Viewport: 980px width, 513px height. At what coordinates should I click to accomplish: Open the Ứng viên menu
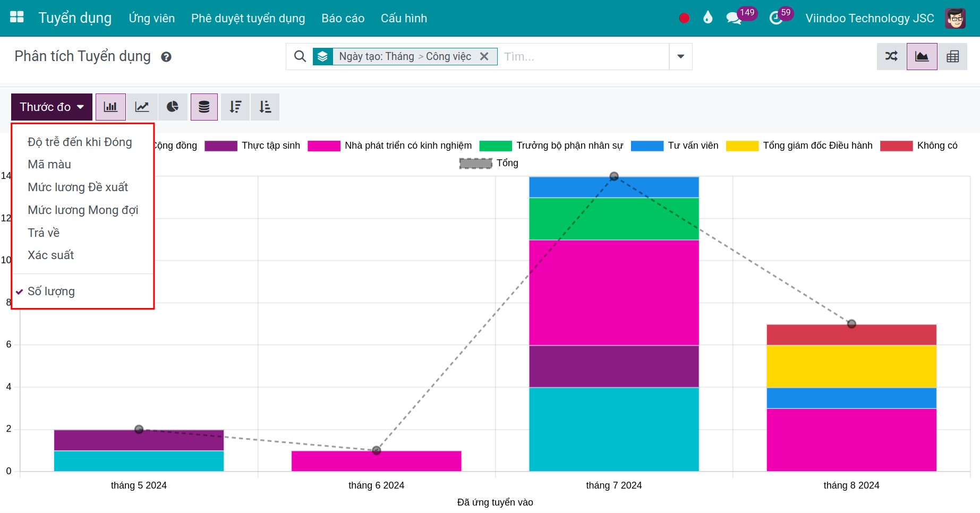152,18
